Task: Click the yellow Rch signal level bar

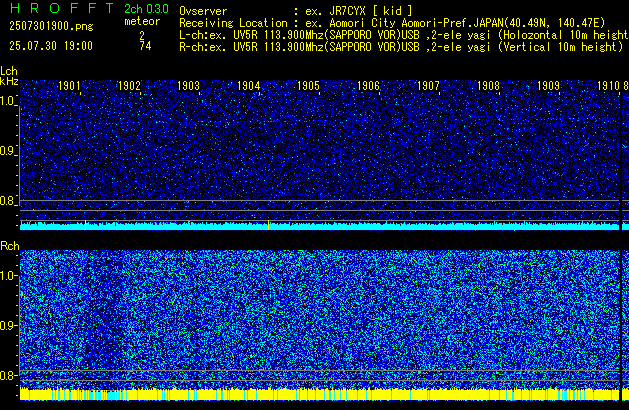Action: (x=319, y=394)
